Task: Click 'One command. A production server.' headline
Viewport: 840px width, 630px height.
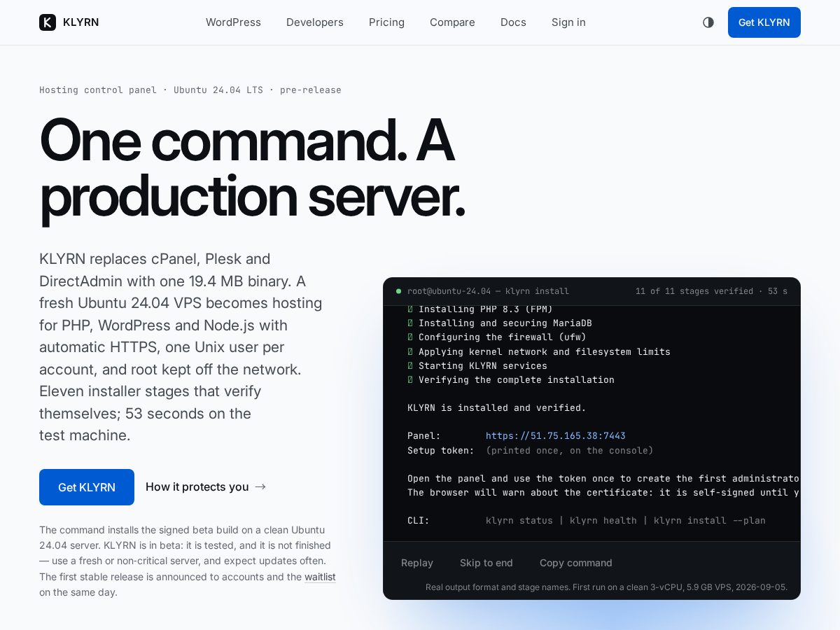Action: (x=252, y=169)
